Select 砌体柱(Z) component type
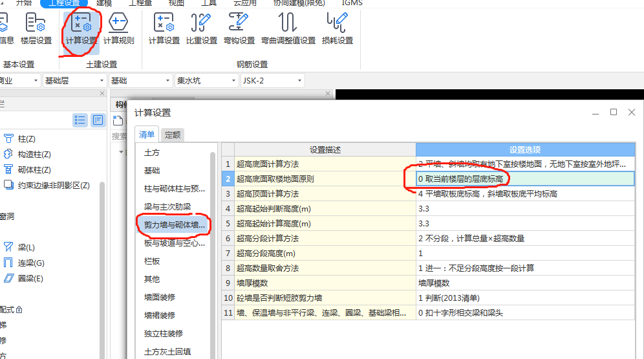Image resolution: width=644 pixels, height=359 pixels. pos(27,169)
